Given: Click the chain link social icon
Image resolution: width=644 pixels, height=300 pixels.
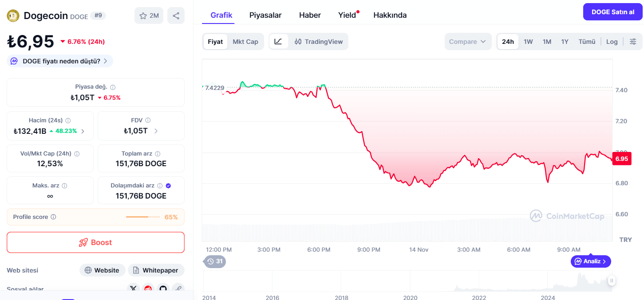Looking at the screenshot, I should (x=178, y=289).
